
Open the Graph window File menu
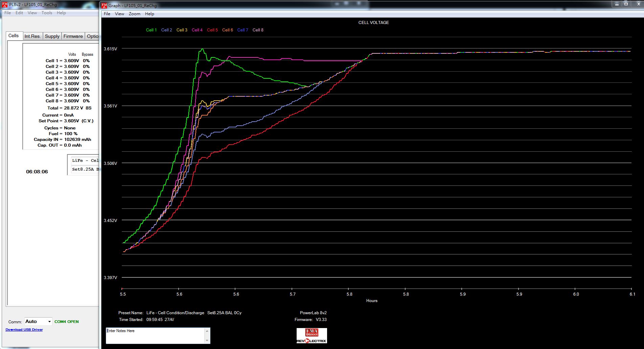(107, 14)
